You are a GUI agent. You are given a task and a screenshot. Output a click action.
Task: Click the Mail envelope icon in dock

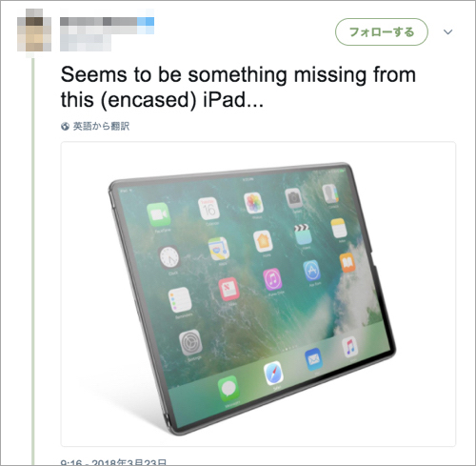click(313, 359)
